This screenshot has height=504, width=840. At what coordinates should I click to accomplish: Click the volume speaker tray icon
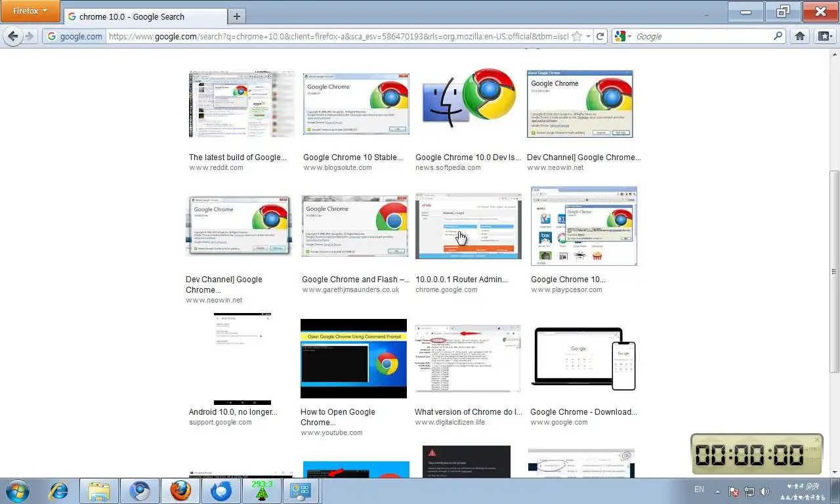point(765,491)
